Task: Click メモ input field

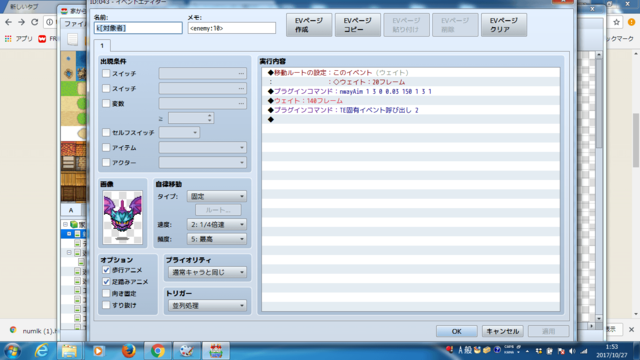Action: (231, 28)
